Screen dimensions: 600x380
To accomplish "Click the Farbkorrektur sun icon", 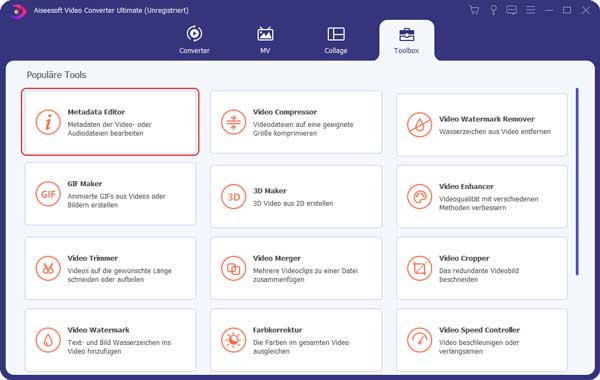I will click(x=233, y=340).
